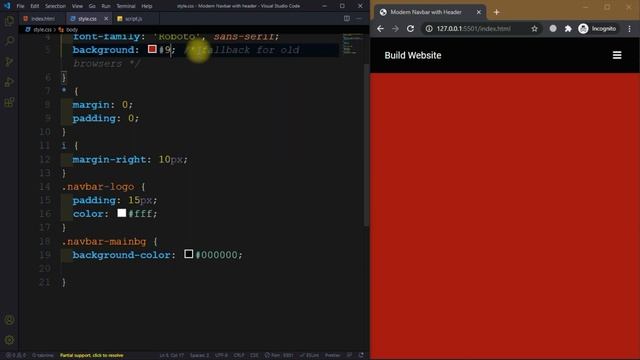Image resolution: width=640 pixels, height=360 pixels.
Task: Click the circular extension icon in Chrome toolbar
Action: (553, 29)
